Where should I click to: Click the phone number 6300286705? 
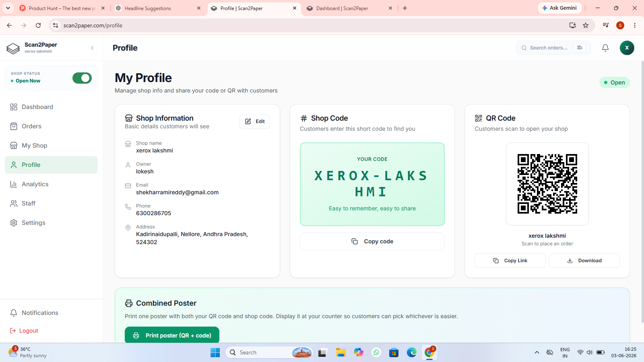pos(153,214)
